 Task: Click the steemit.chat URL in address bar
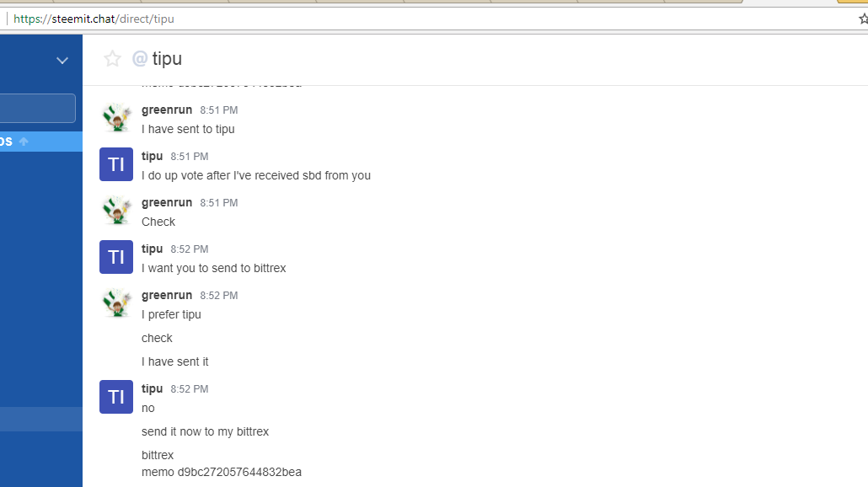[x=94, y=19]
